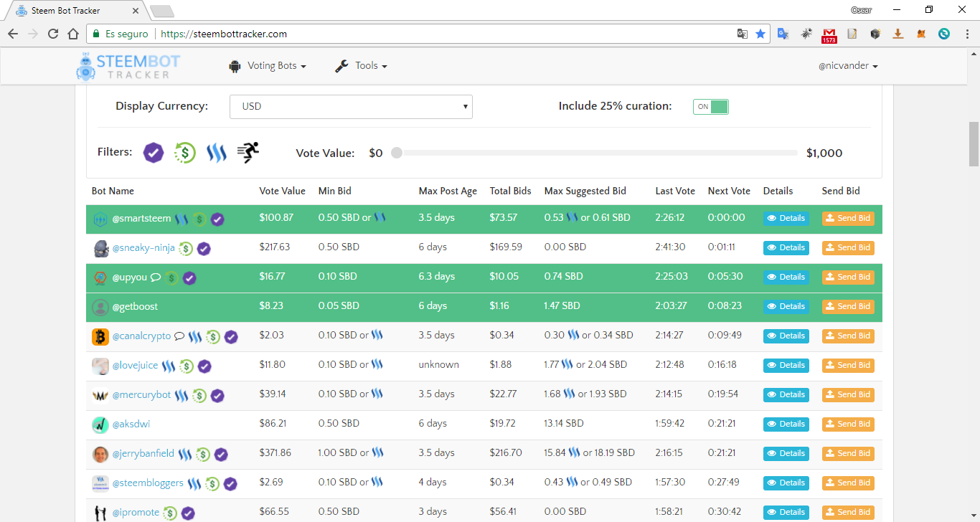Image resolution: width=980 pixels, height=522 pixels.
Task: Click the verified badge filter icon
Action: 153,153
